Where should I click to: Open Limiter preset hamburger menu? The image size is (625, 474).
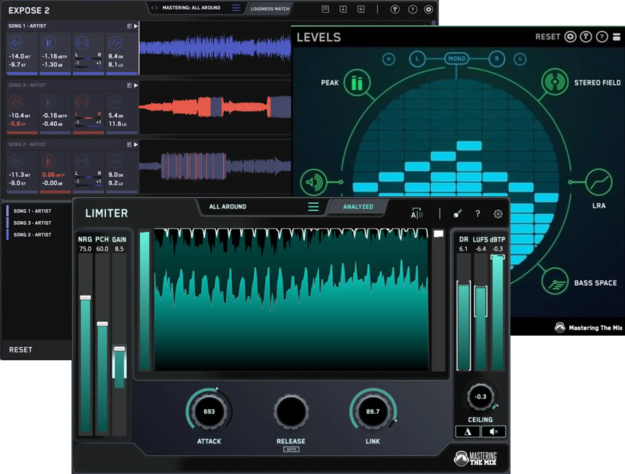coord(313,207)
